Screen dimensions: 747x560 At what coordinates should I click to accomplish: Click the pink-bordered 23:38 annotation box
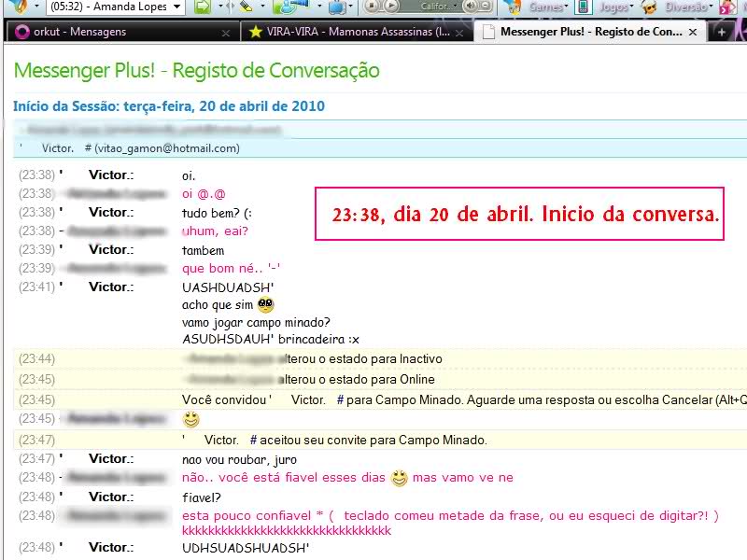[526, 214]
